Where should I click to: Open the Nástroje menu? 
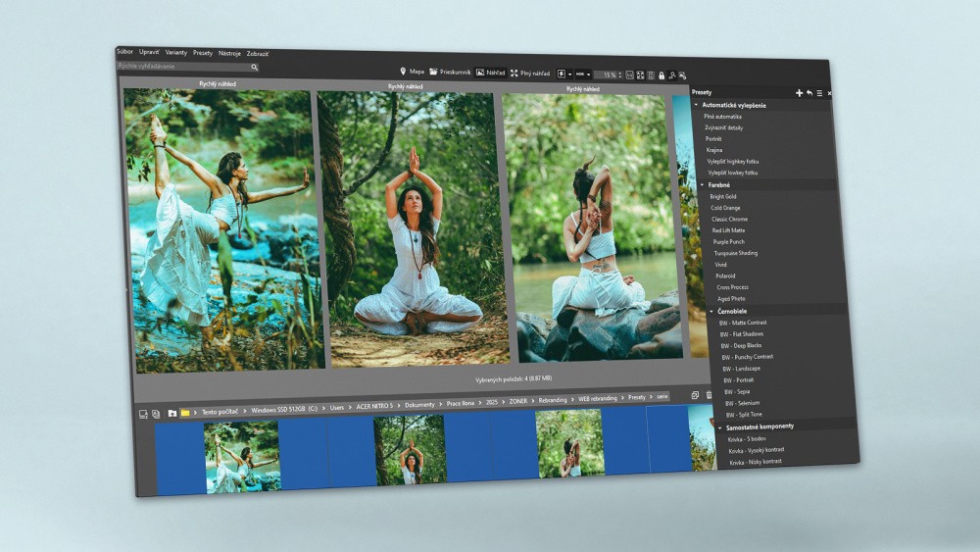tap(229, 53)
